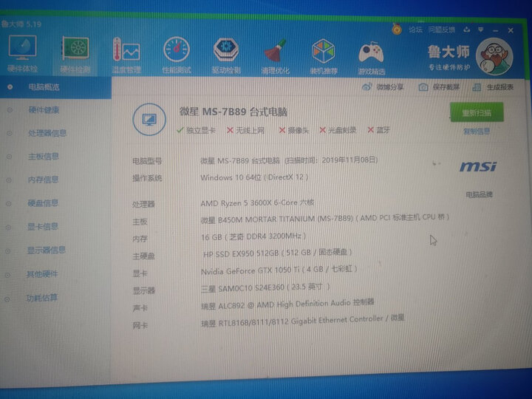This screenshot has width=532, height=399.
Task: Click Nvidia GeForce GTX 1050 Ti value
Action: pos(279,270)
